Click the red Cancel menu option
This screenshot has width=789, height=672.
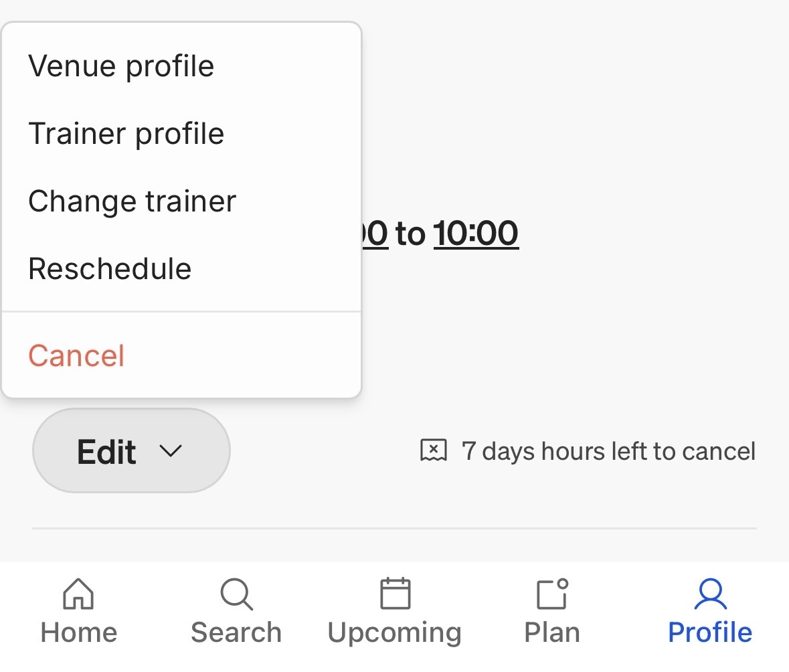(181, 355)
